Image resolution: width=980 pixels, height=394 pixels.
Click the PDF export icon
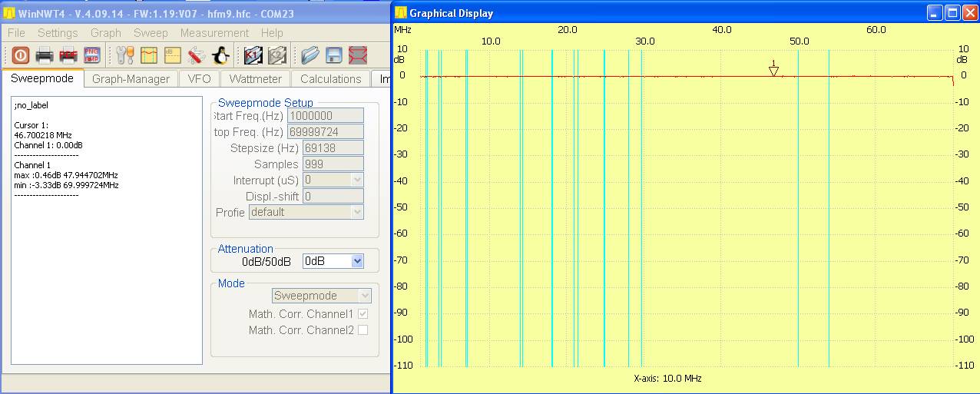pyautogui.click(x=68, y=55)
